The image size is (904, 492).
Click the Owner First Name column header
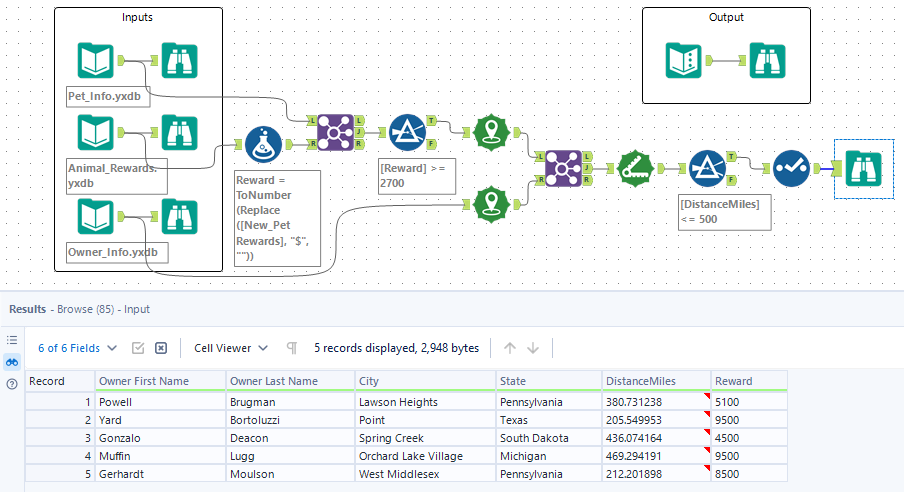click(x=160, y=381)
